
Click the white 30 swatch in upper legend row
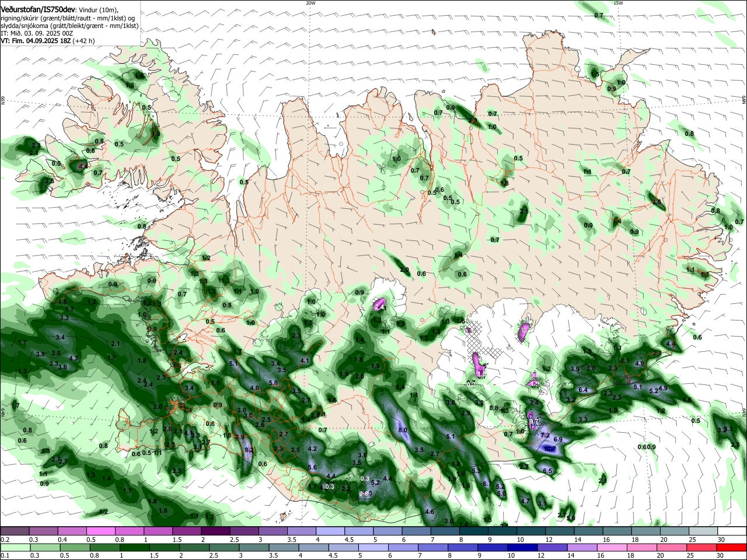click(731, 531)
